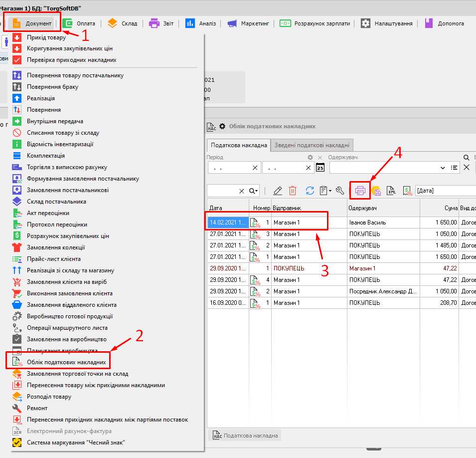The image size is (476, 458).
Task: Click the yellow save-to-file icon
Action: point(376,191)
